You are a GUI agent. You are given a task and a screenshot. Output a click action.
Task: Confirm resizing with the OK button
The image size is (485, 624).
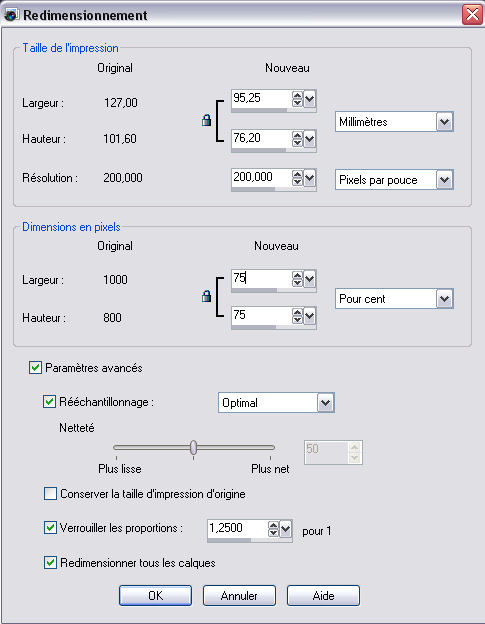point(155,595)
